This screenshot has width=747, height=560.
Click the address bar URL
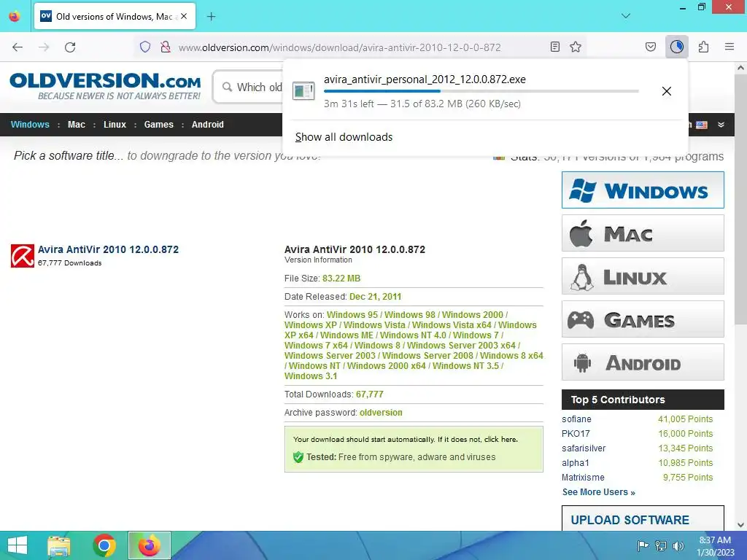pos(339,47)
